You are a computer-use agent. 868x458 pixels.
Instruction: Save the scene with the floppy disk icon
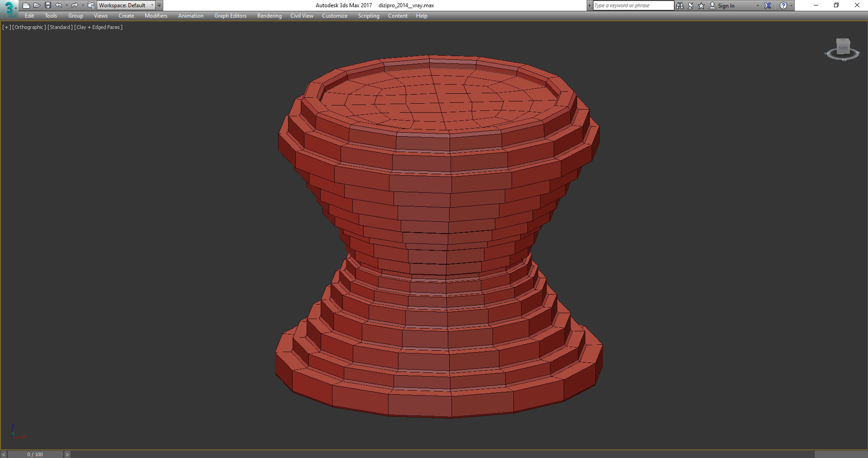point(48,5)
